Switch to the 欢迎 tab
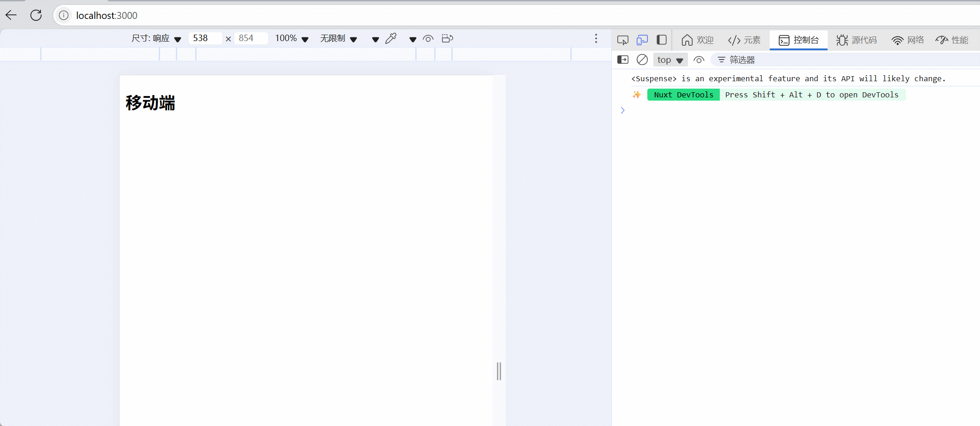This screenshot has width=980, height=426. [x=698, y=40]
